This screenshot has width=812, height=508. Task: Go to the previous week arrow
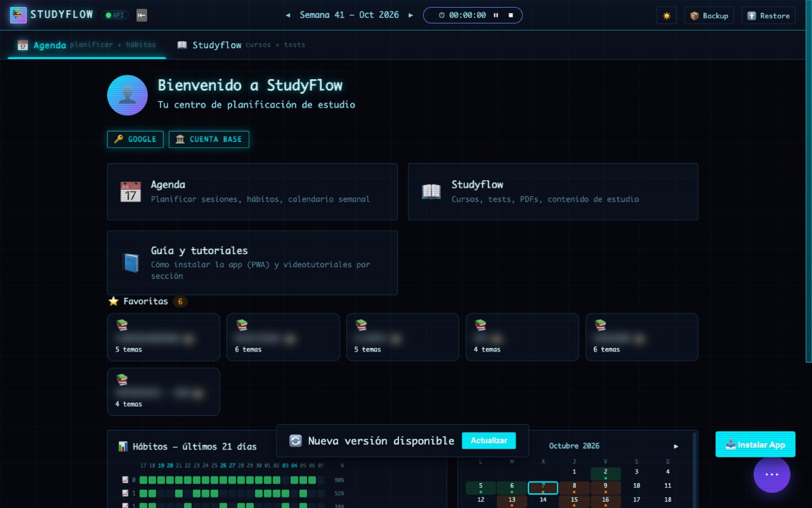click(288, 15)
